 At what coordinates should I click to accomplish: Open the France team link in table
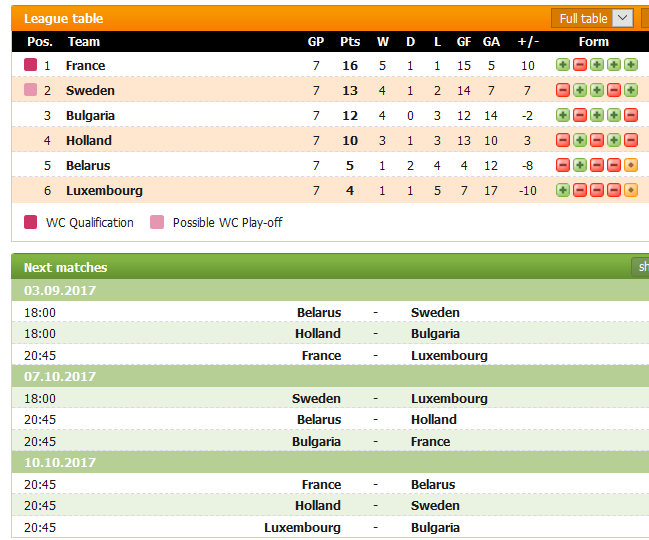pyautogui.click(x=85, y=65)
